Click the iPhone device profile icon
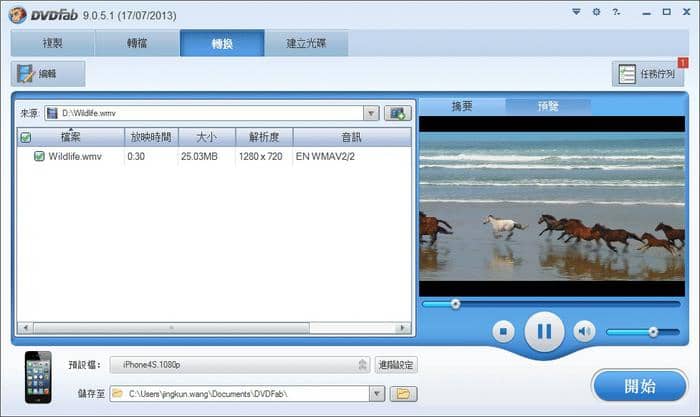This screenshot has height=417, width=700. pos(39,376)
